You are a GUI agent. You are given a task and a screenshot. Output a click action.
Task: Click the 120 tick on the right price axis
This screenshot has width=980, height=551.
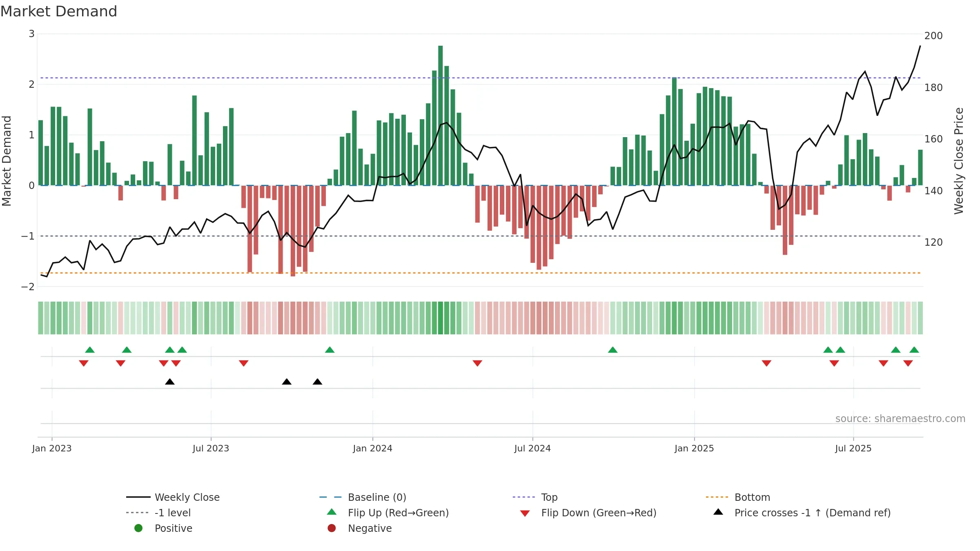point(933,242)
